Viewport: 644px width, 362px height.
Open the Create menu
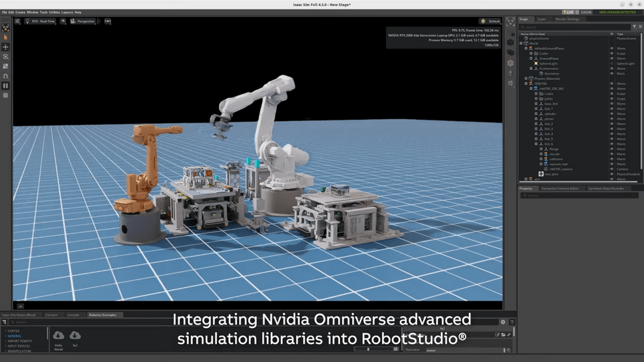[20, 13]
